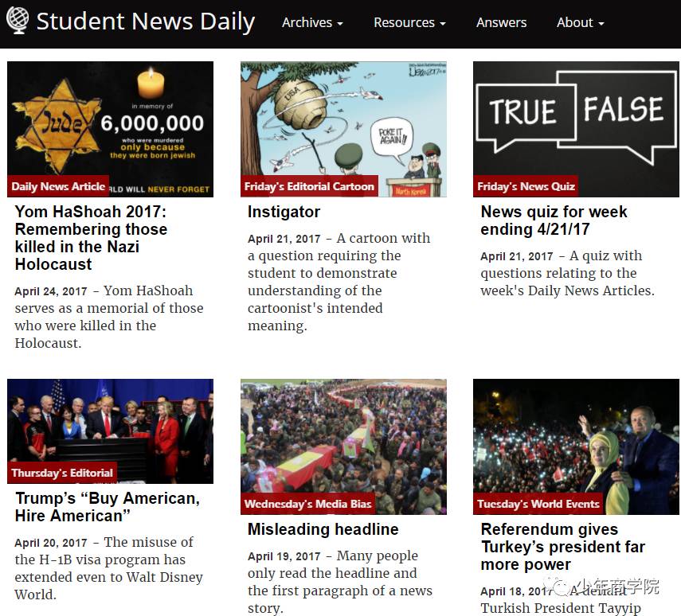
Task: Click the globe logo icon
Action: pos(18,21)
